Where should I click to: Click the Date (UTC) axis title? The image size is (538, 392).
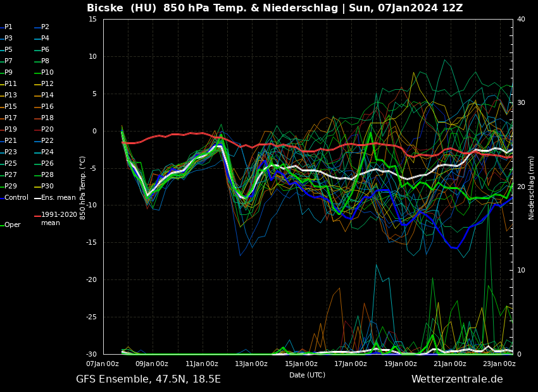pos(307,375)
